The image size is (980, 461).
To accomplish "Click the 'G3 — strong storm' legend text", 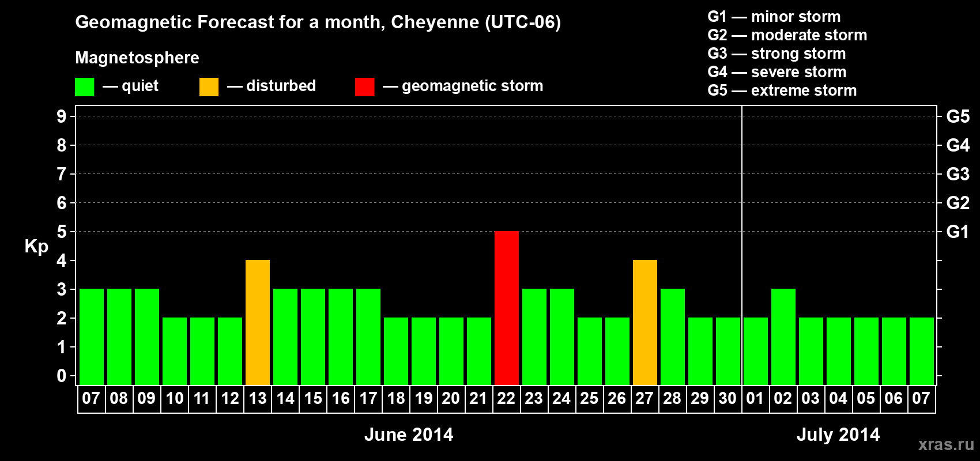I will 777,54.
